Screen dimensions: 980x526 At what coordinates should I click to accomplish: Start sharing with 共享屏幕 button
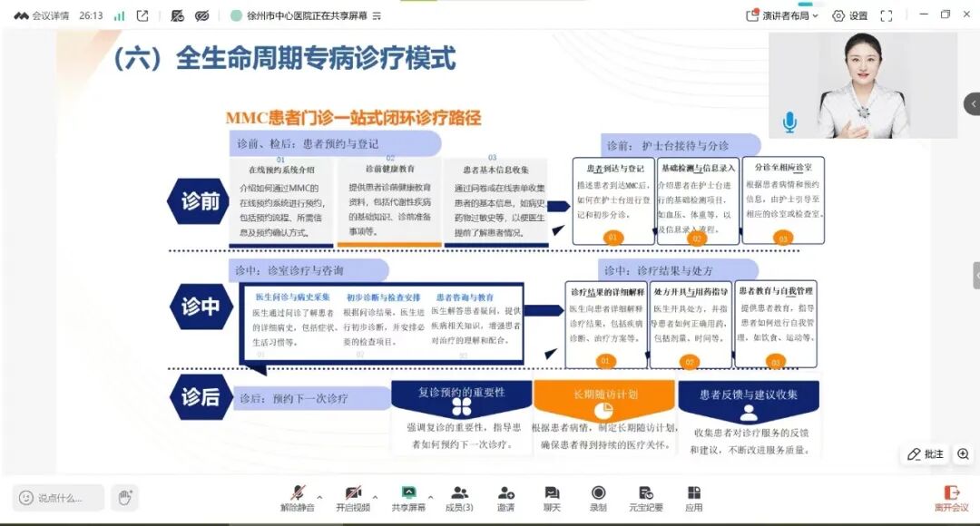click(x=408, y=499)
